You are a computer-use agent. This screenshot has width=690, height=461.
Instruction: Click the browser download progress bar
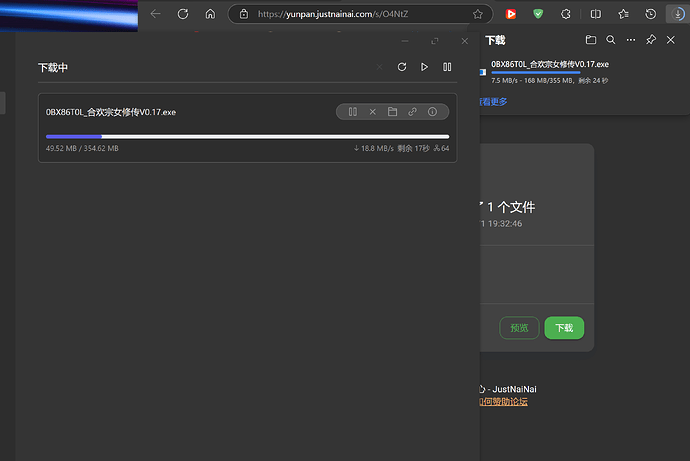click(x=536, y=72)
